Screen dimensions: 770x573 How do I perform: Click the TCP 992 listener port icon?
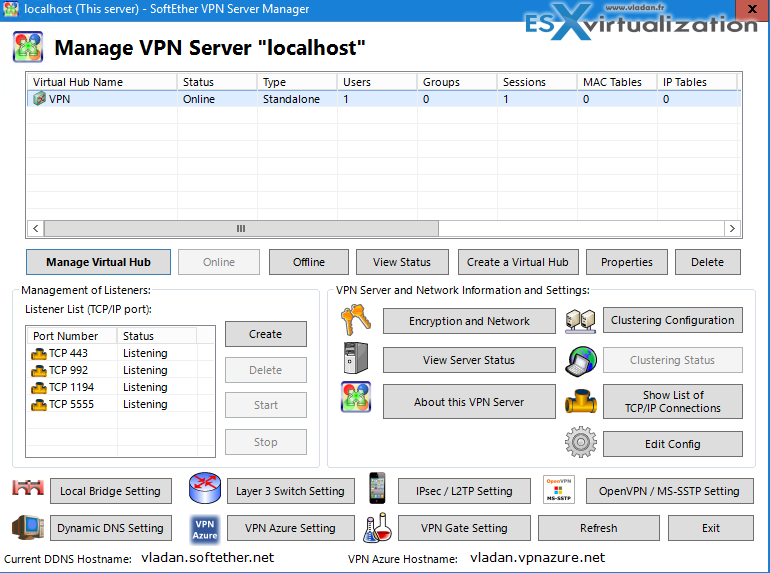pyautogui.click(x=39, y=371)
